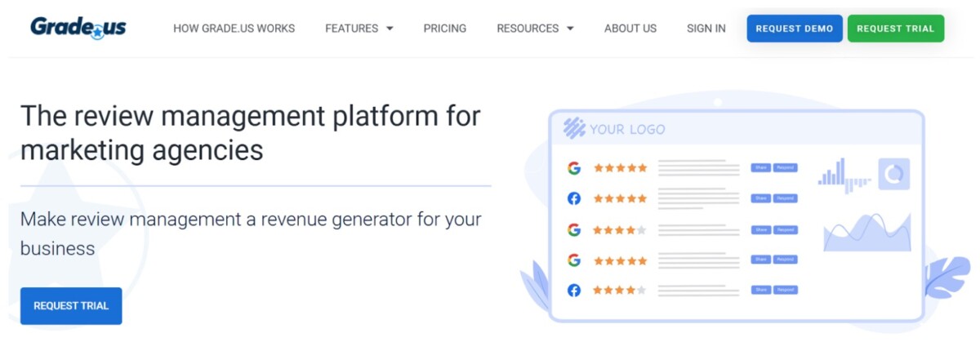This screenshot has height=351, width=980.
Task: Click the first Facebook icon in review list
Action: [x=574, y=198]
